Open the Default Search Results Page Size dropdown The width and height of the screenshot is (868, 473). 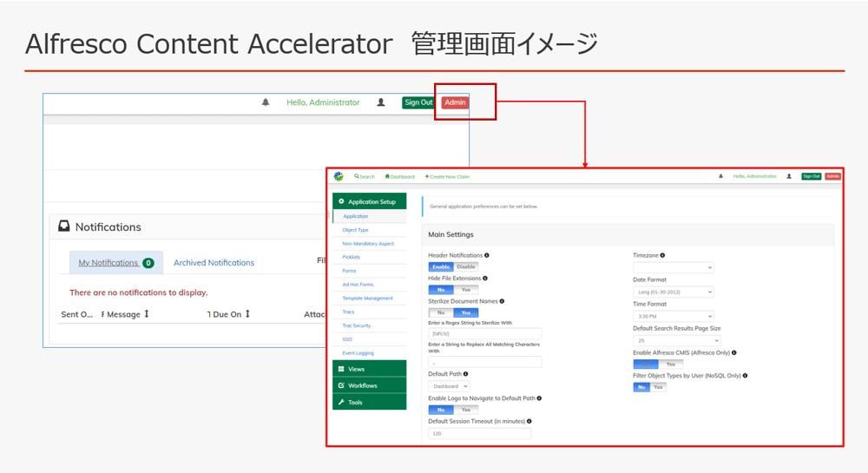[x=676, y=341]
